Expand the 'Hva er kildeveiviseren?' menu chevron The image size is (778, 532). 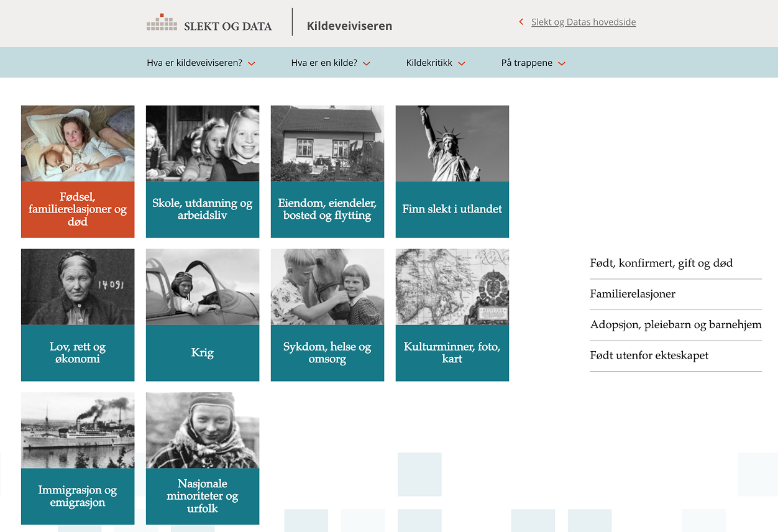point(252,63)
